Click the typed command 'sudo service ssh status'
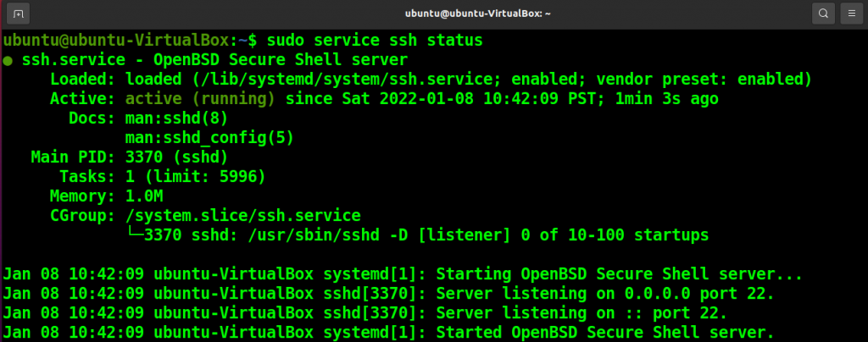 point(375,41)
